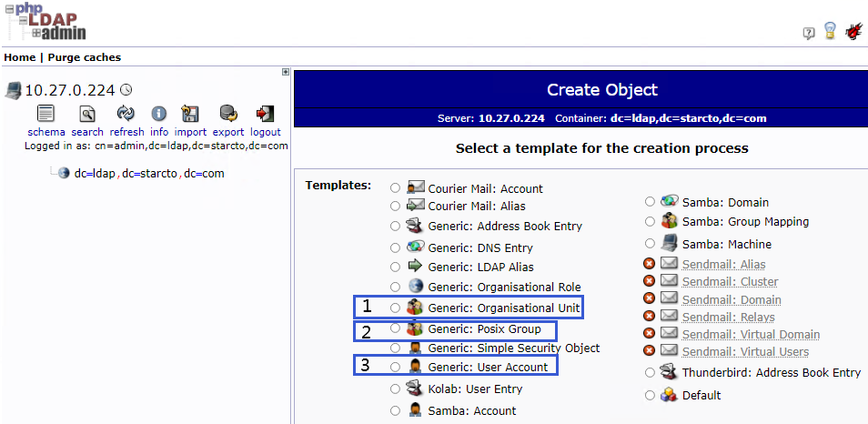
Task: Open the help question-mark icon
Action: (x=809, y=33)
